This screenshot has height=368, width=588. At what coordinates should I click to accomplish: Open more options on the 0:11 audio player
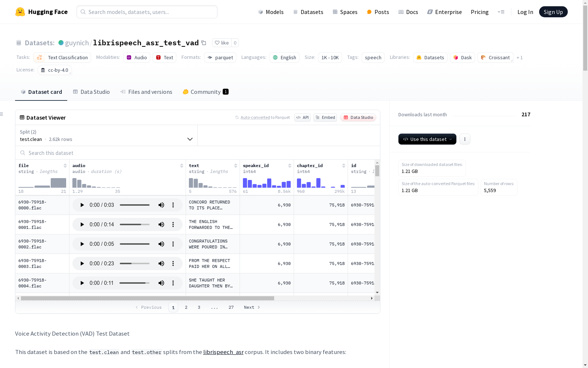[x=173, y=283]
